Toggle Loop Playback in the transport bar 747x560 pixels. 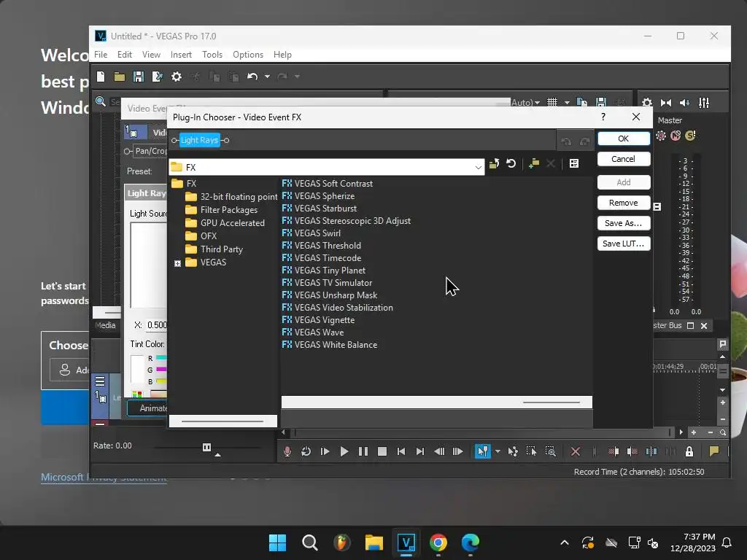306,451
